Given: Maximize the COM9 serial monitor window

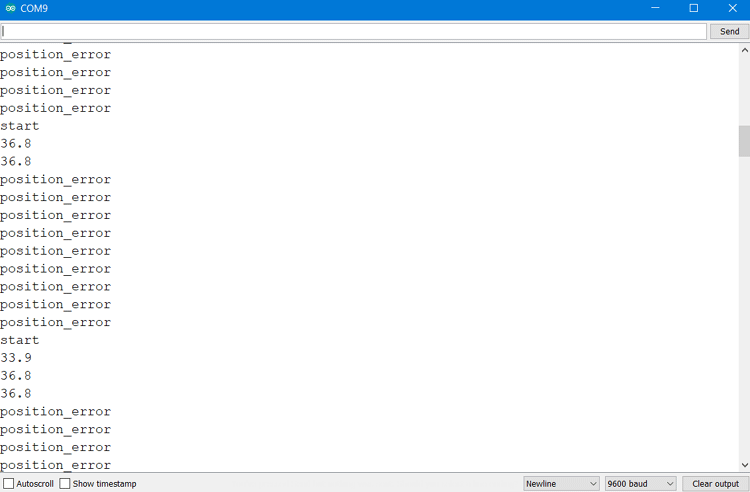Looking at the screenshot, I should pos(693,8).
